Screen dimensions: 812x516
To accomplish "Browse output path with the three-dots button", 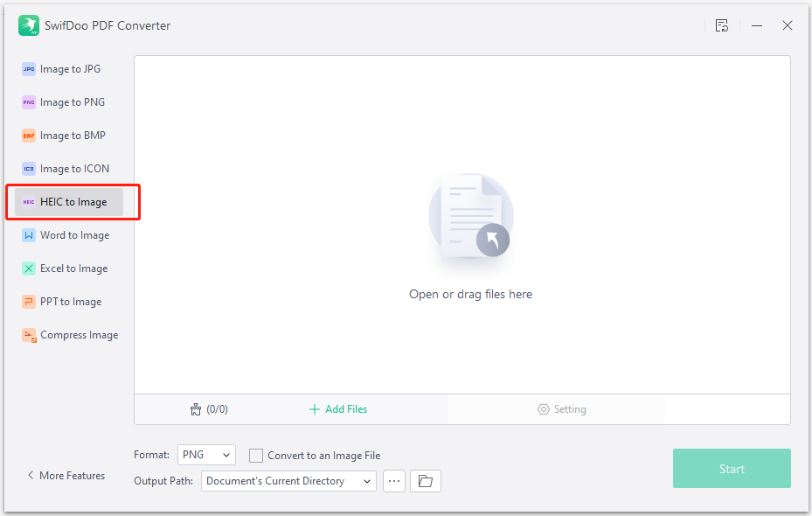I will pos(394,481).
